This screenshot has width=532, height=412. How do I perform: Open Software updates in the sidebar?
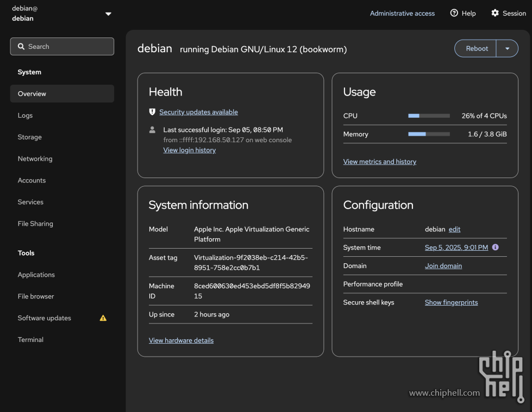[x=62, y=318]
